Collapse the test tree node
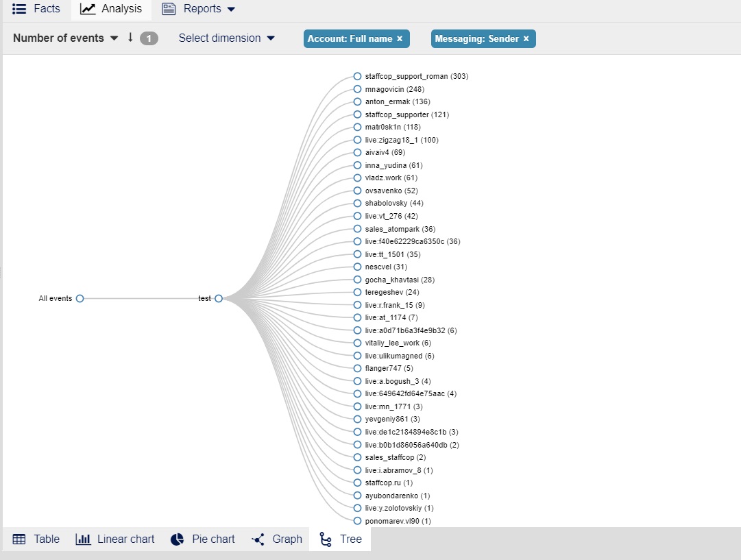Viewport: 741px width, 560px height. click(219, 299)
